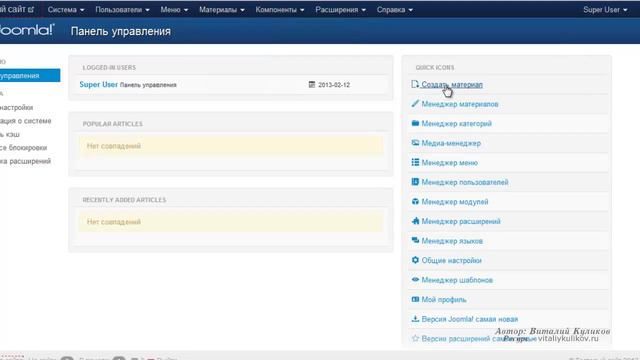This screenshot has width=640, height=360.
Task: Click the speech bubbles icon for Менеджер языков
Action: (415, 240)
